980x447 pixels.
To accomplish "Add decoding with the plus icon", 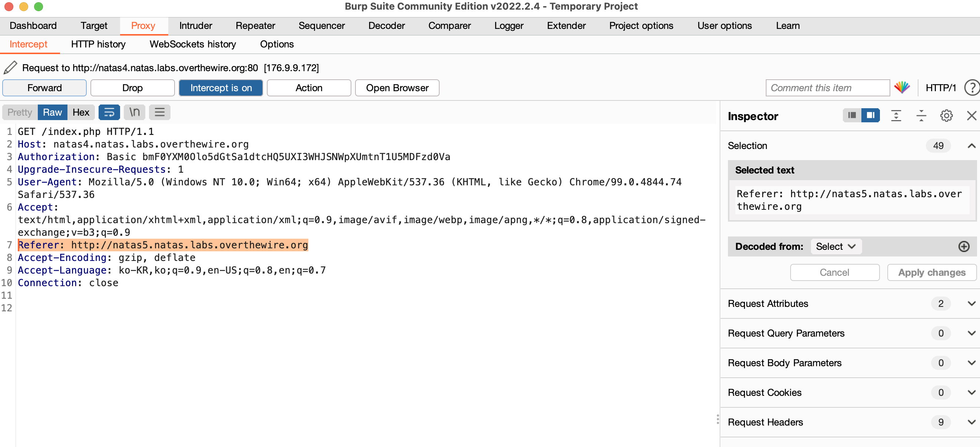I will coord(963,246).
